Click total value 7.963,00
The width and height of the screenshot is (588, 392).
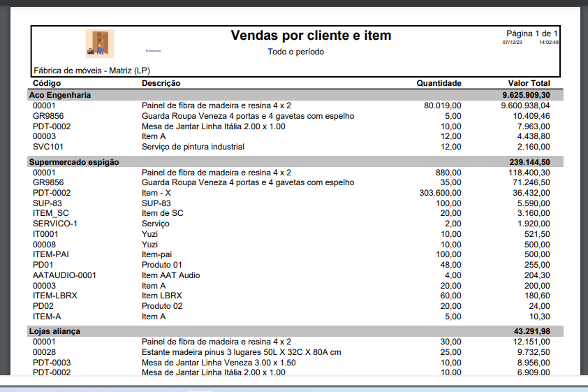click(534, 126)
